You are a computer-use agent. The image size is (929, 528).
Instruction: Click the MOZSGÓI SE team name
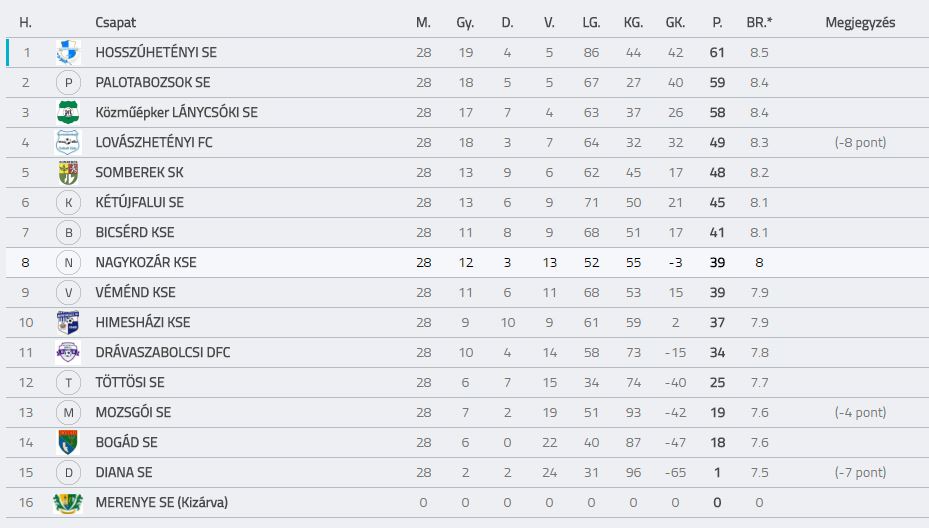133,412
